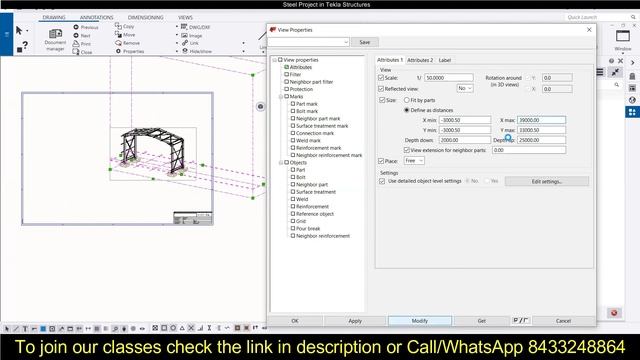This screenshot has height=360, width=640.
Task: Collapse the Marks tree node
Action: [x=281, y=97]
